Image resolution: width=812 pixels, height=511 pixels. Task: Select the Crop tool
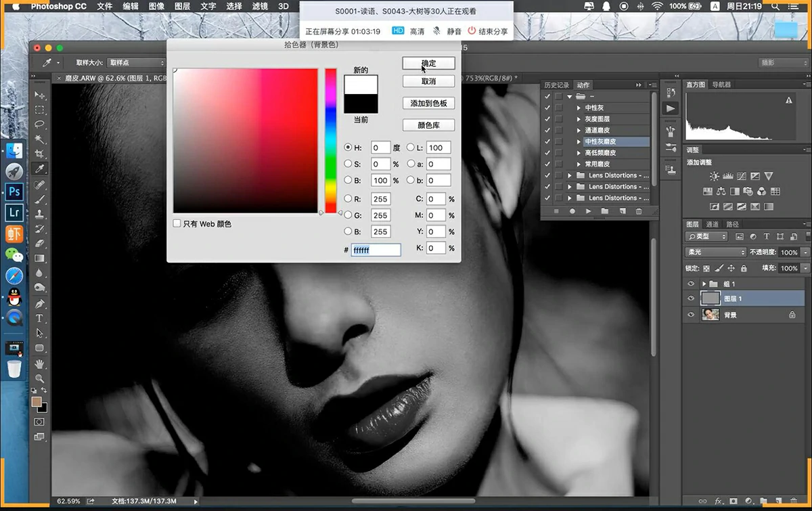pyautogui.click(x=39, y=154)
